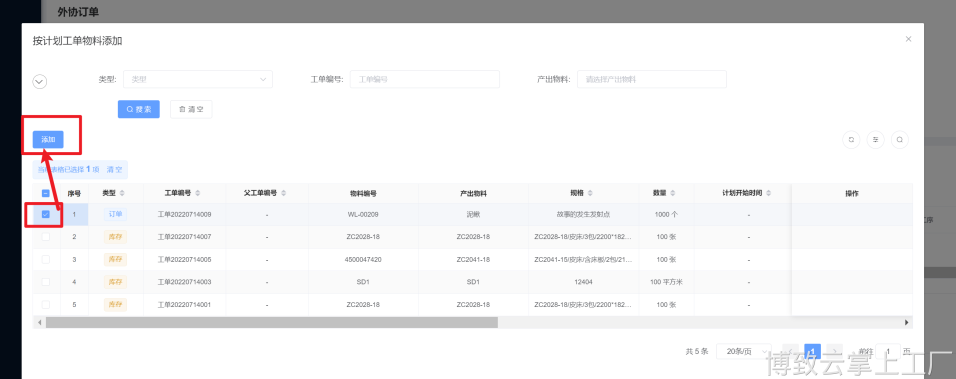Check the row 4 checkbox for 工单20220714003
The height and width of the screenshot is (379, 956).
[x=46, y=282]
